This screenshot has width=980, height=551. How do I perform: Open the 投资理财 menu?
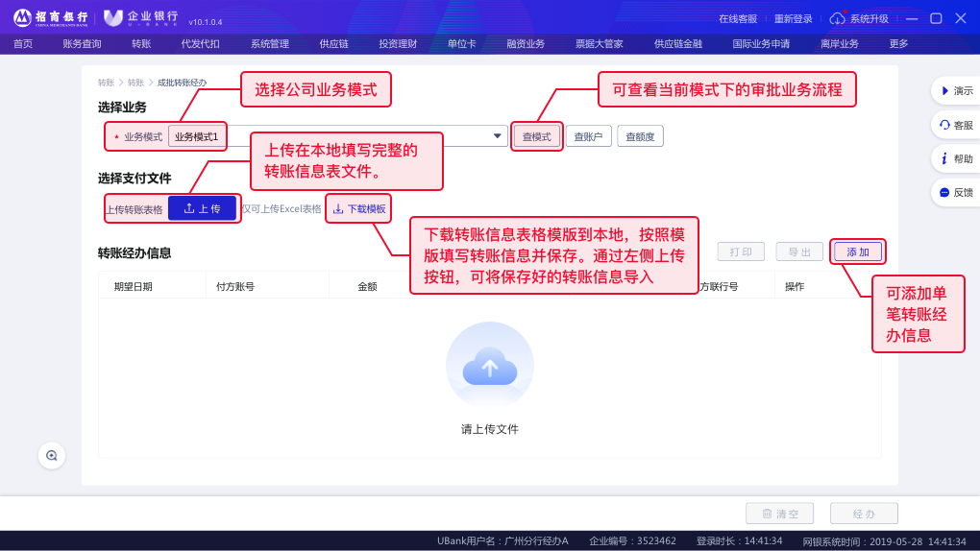click(398, 44)
